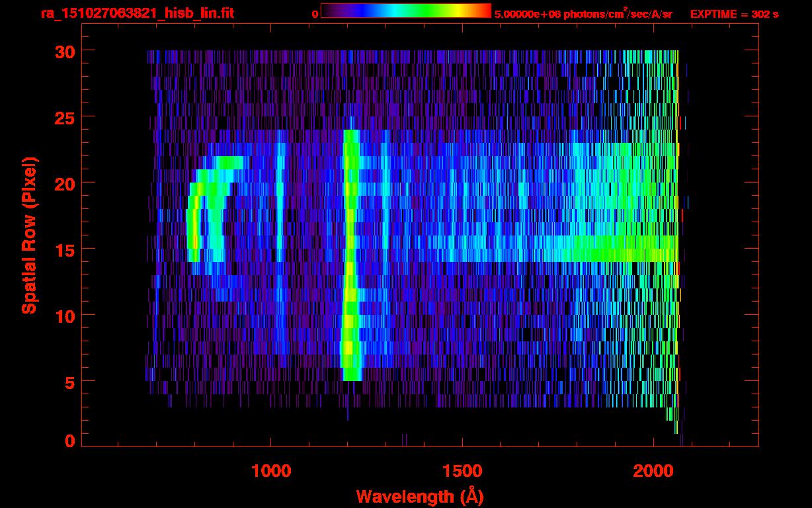Click the EXPTIME = 302 s label

point(734,14)
